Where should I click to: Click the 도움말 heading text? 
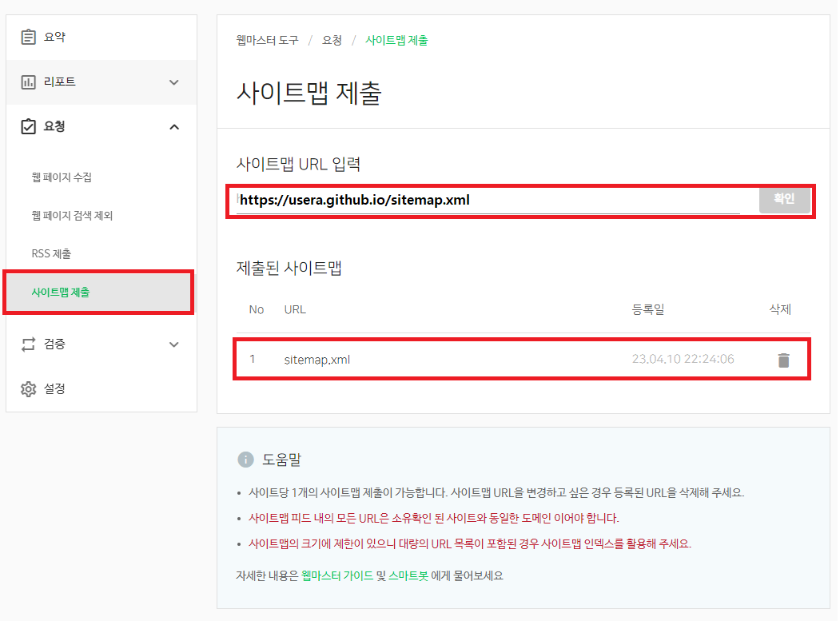pyautogui.click(x=282, y=460)
